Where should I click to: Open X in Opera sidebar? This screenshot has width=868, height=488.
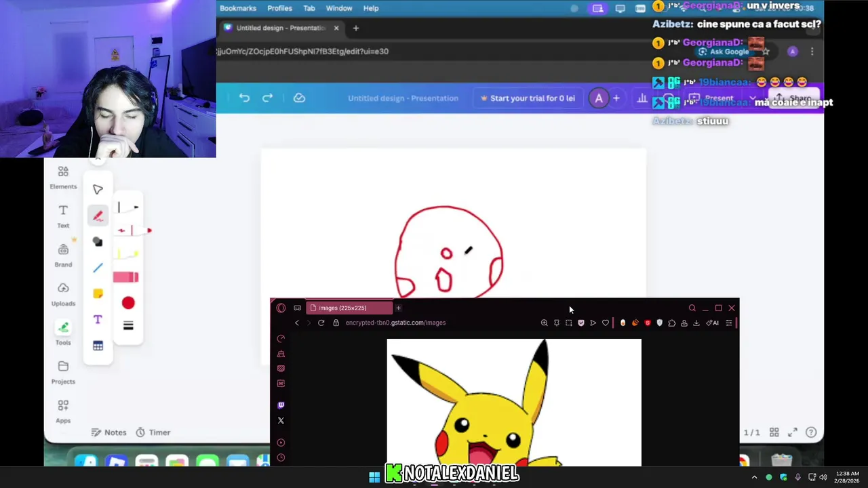[x=281, y=421]
